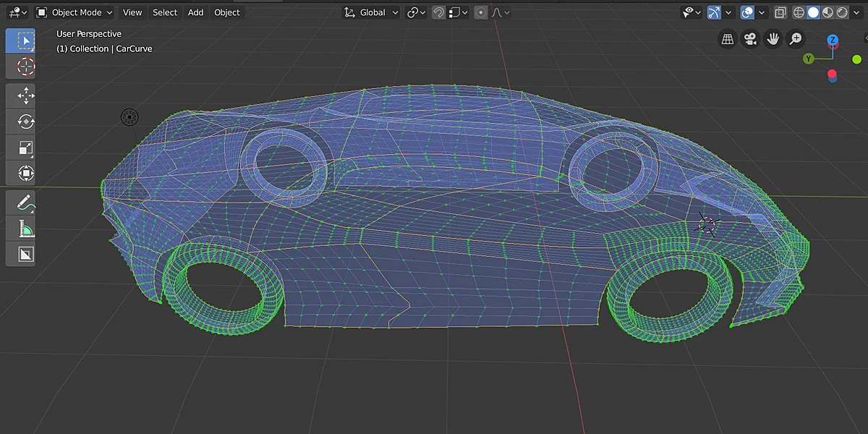The height and width of the screenshot is (434, 868).
Task: Open the transform orientation Global dropdown
Action: coord(370,12)
